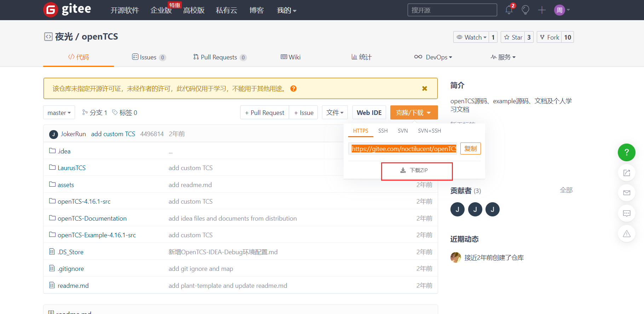The width and height of the screenshot is (644, 314).
Task: Dismiss the license warning banner
Action: tap(425, 88)
